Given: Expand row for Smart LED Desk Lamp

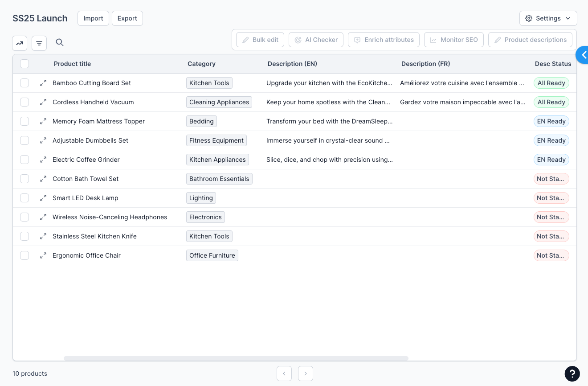Looking at the screenshot, I should click(43, 198).
